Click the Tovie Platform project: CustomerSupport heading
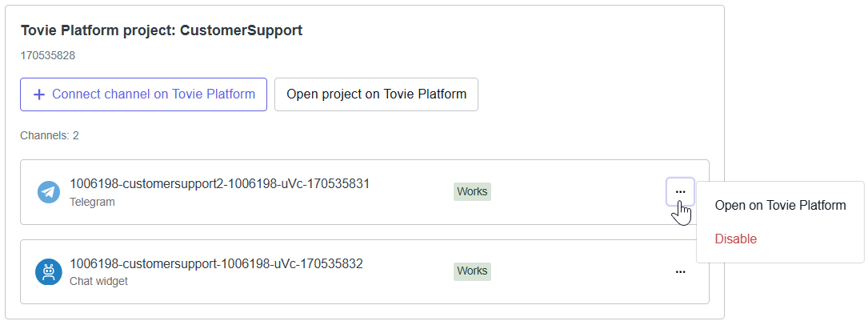This screenshot has width=868, height=321. click(x=161, y=31)
